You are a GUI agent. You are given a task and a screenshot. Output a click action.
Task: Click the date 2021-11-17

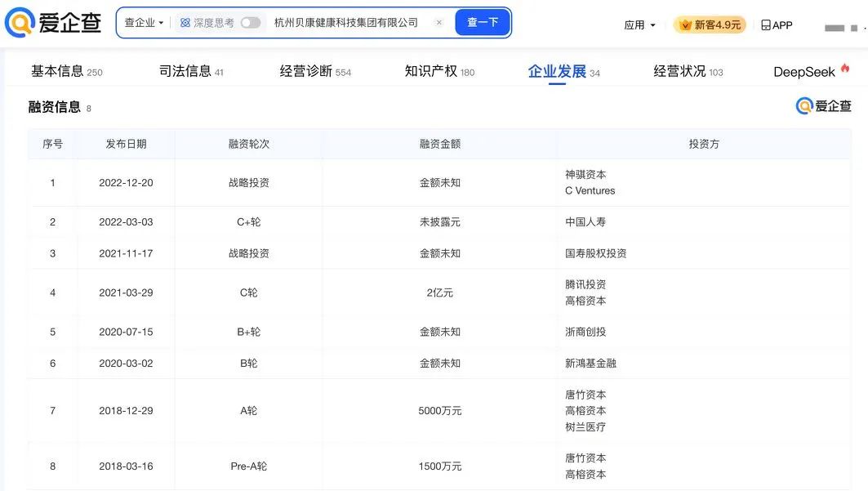tap(126, 253)
